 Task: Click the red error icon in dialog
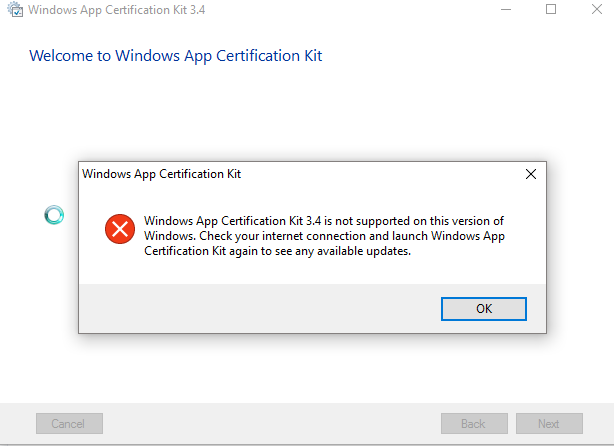[x=120, y=229]
